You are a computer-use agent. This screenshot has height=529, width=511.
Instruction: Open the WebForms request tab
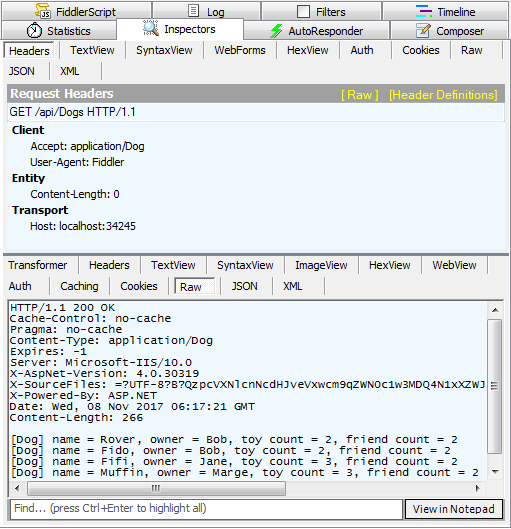click(x=240, y=50)
